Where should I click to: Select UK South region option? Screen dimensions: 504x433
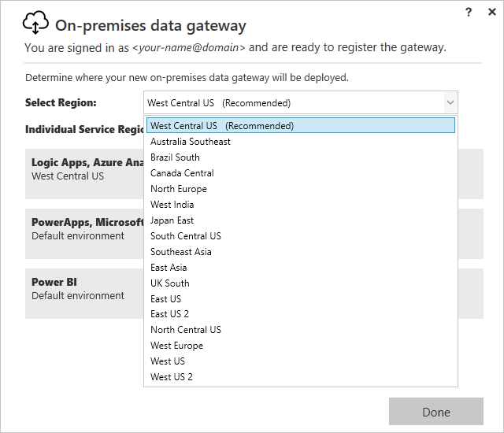pos(170,283)
